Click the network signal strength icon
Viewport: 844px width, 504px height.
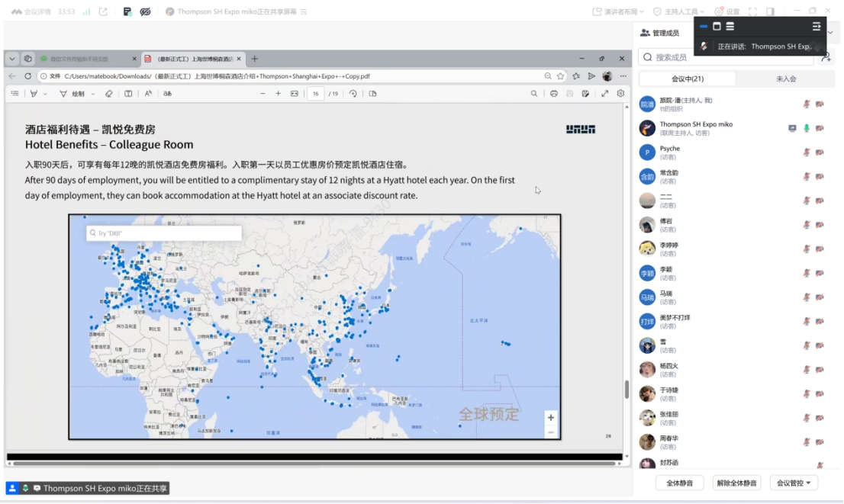[87, 11]
